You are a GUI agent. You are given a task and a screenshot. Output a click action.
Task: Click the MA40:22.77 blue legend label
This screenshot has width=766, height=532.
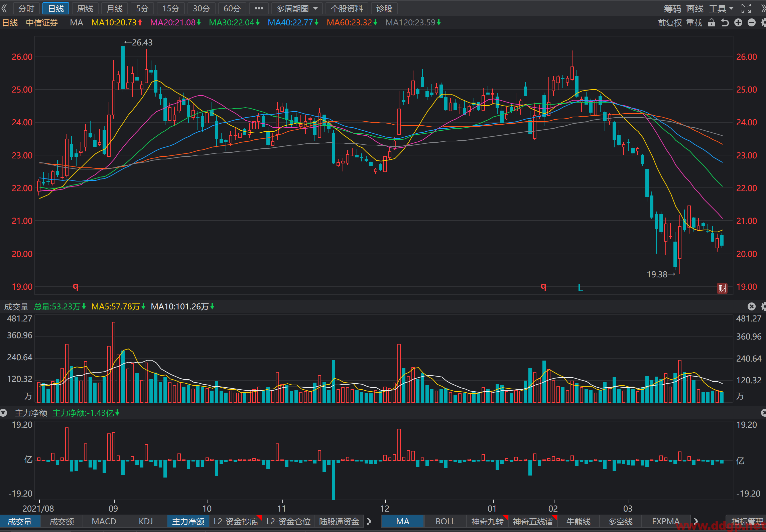coord(293,22)
